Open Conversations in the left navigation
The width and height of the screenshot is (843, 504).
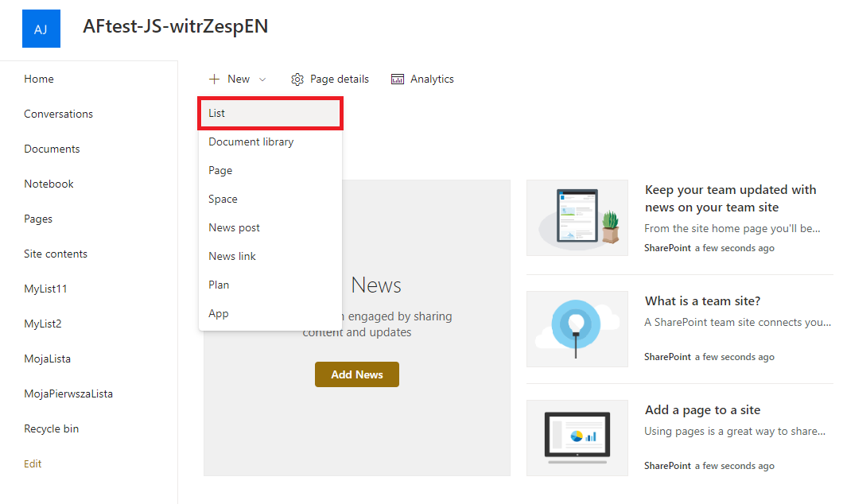(x=58, y=114)
